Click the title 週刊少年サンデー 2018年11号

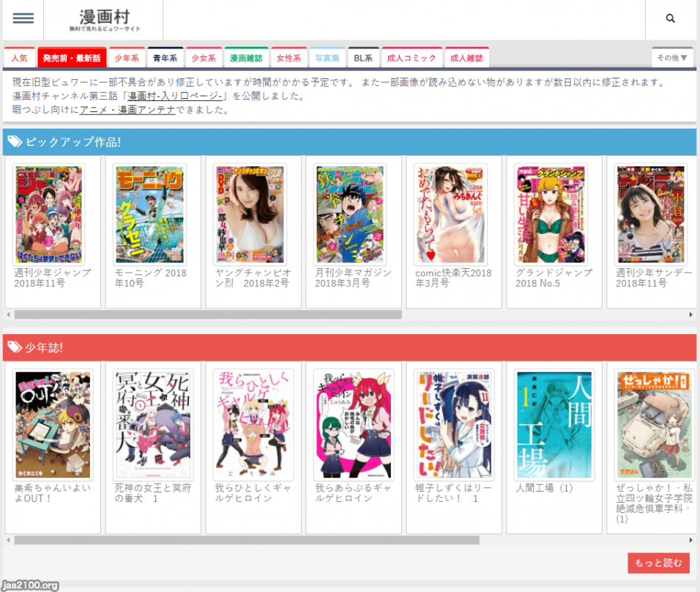[654, 278]
